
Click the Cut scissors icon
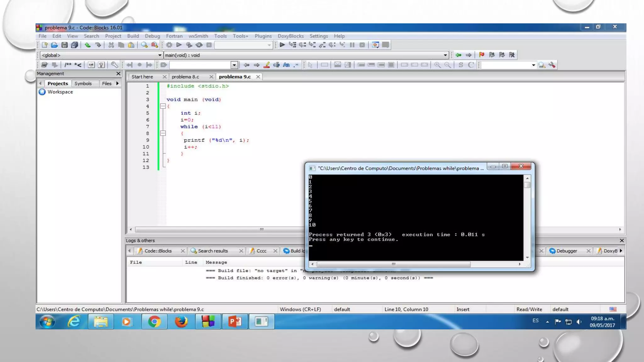click(111, 45)
